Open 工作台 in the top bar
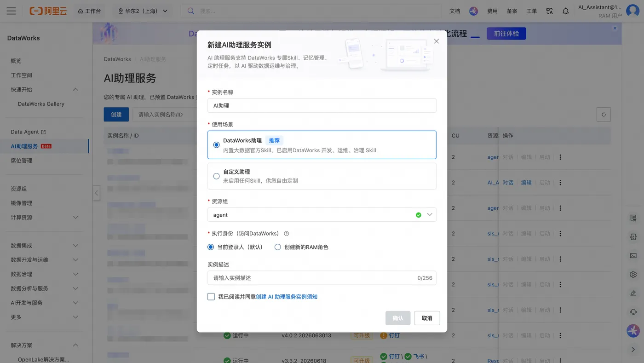This screenshot has width=644, height=363. (x=89, y=11)
